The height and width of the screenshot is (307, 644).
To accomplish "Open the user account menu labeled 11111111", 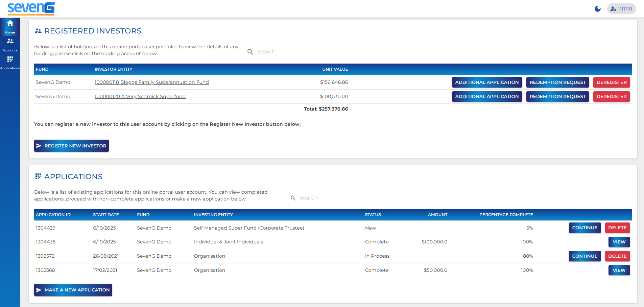I will (621, 9).
